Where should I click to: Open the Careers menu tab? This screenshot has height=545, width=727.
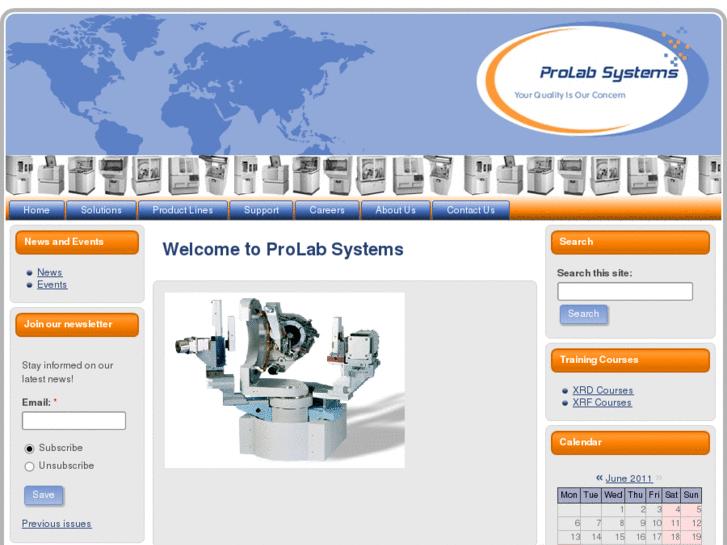click(x=327, y=210)
